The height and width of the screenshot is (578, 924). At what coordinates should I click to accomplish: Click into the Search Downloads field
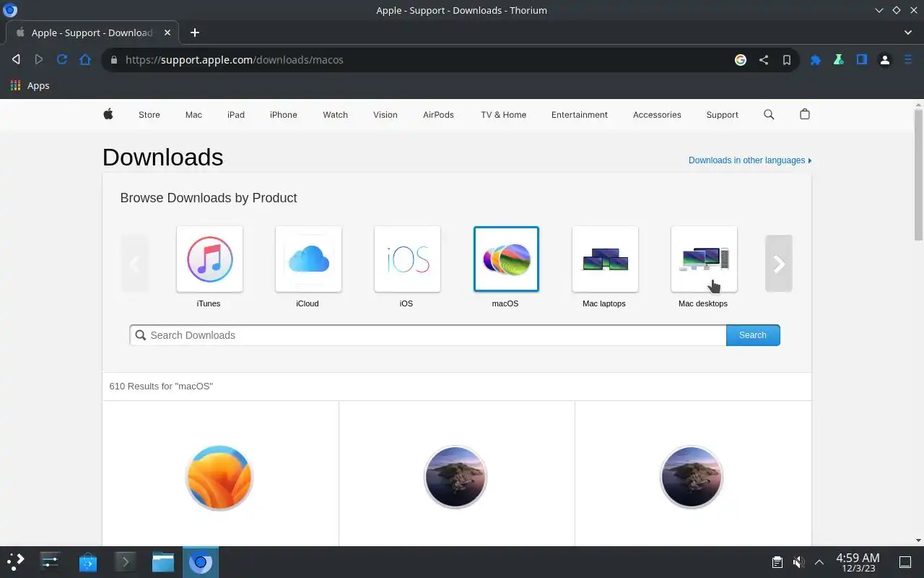pos(428,335)
